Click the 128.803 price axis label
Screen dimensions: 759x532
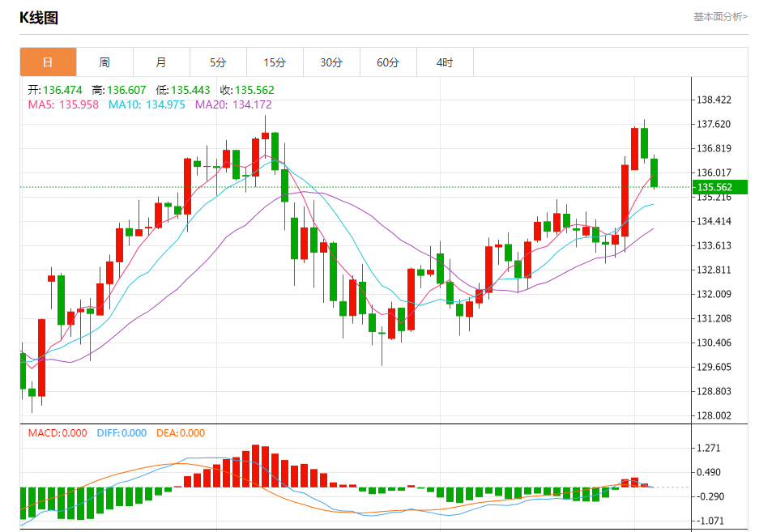pos(714,391)
